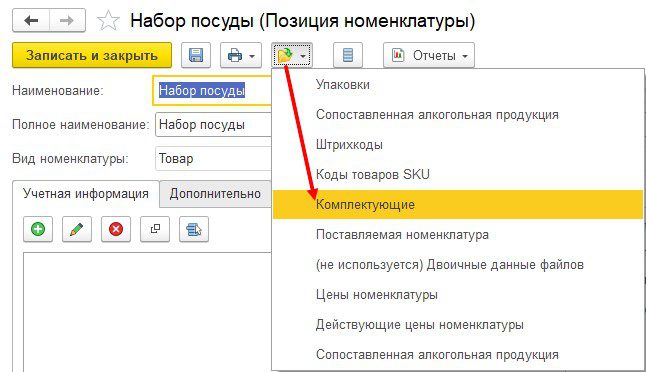Image resolution: width=646 pixels, height=372 pixels.
Task: Open the list icon button beside Отчеты
Action: pyautogui.click(x=348, y=55)
